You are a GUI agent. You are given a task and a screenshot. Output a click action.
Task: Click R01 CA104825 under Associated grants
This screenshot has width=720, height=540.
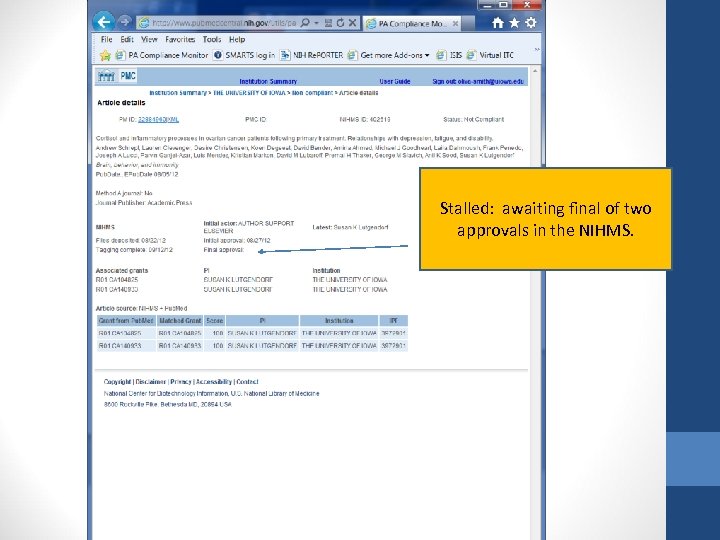coord(117,280)
